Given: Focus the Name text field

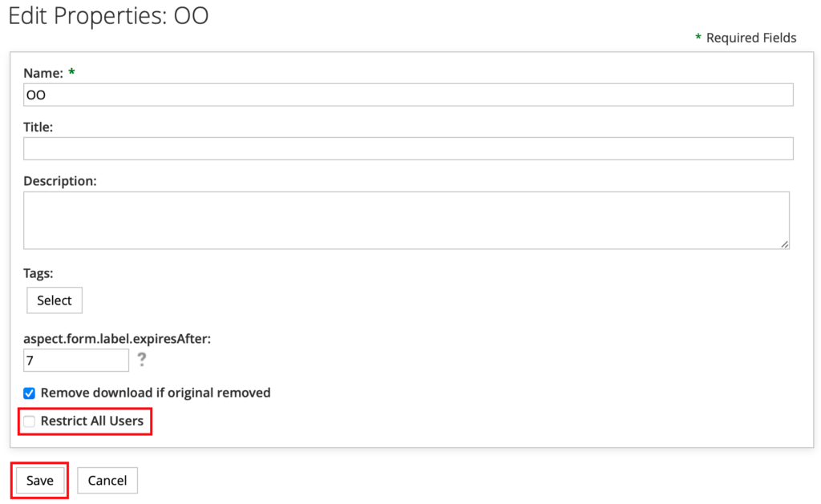Looking at the screenshot, I should click(x=408, y=95).
